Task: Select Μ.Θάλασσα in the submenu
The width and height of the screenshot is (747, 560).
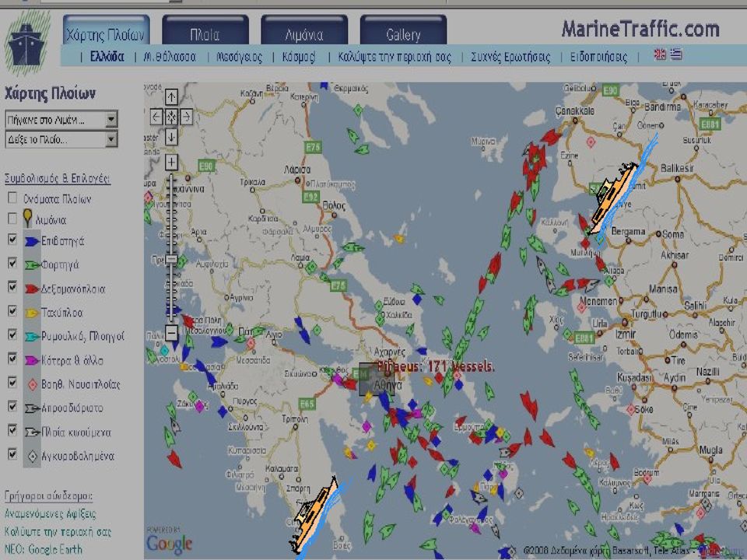Action: (170, 57)
